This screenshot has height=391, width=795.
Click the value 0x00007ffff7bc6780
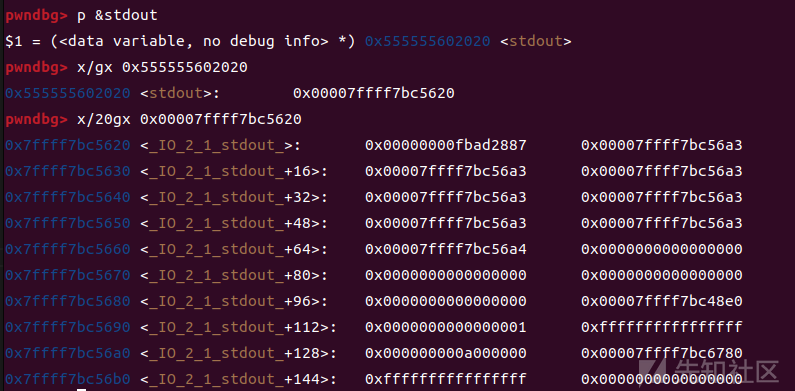pyautogui.click(x=662, y=353)
